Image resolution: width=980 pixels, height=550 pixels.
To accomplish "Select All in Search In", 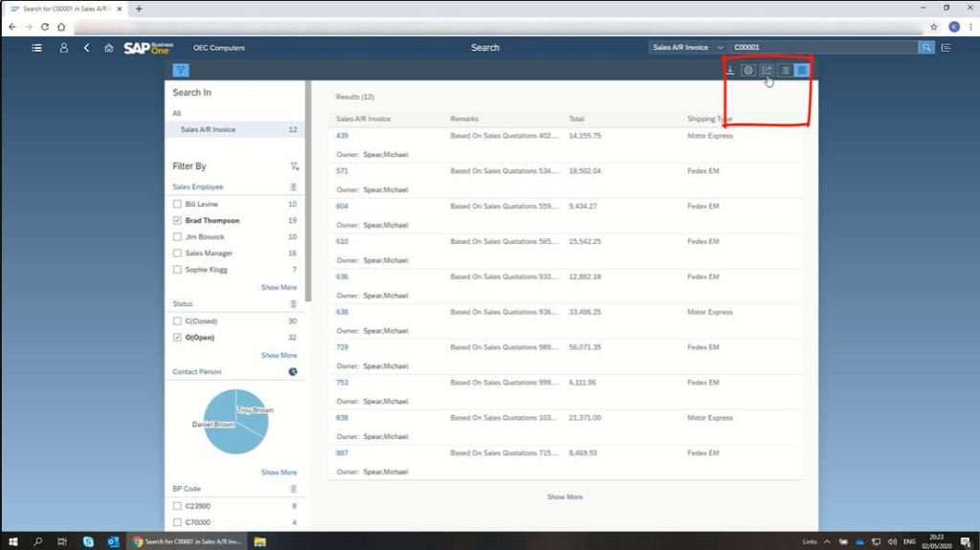I will [177, 113].
